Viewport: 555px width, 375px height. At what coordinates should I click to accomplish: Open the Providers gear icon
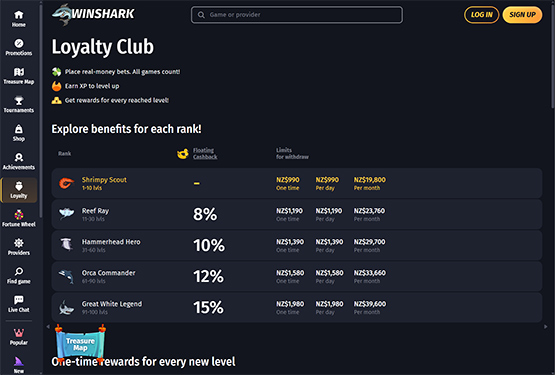coord(19,243)
